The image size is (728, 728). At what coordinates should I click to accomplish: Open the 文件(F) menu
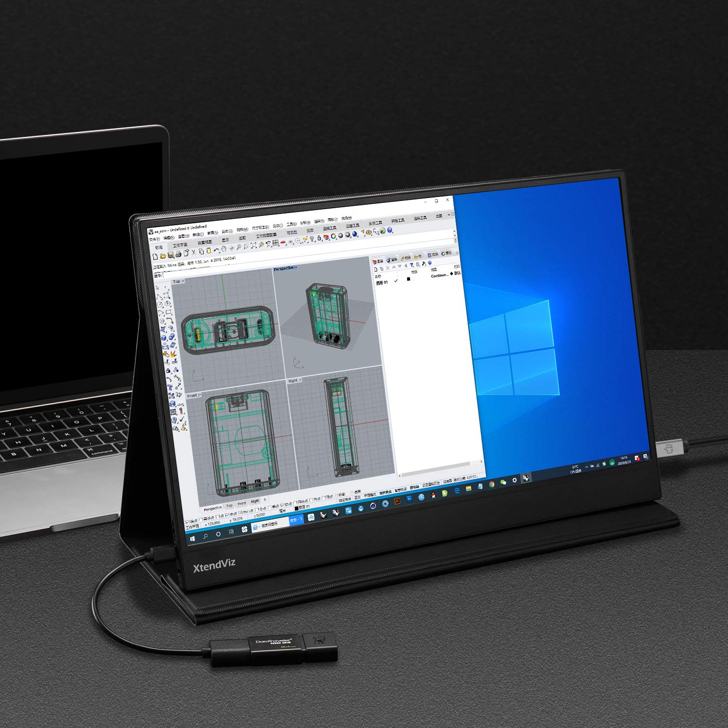coord(155,239)
